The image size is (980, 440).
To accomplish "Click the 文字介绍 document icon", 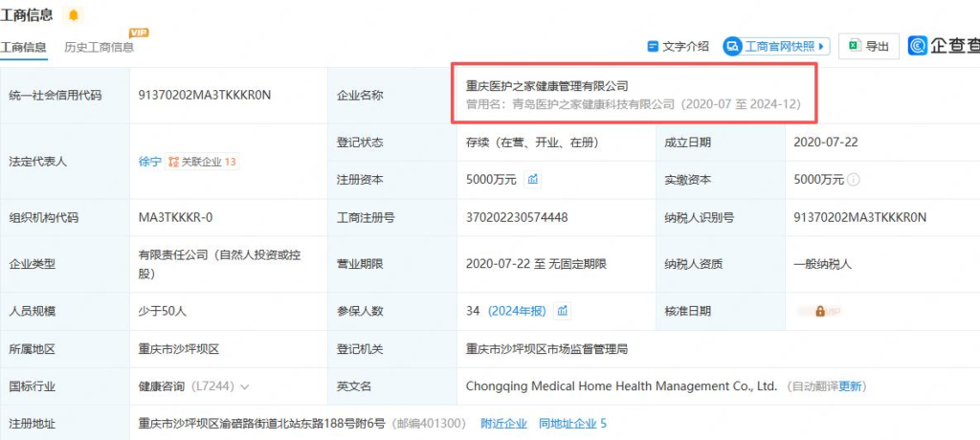I will 653,46.
